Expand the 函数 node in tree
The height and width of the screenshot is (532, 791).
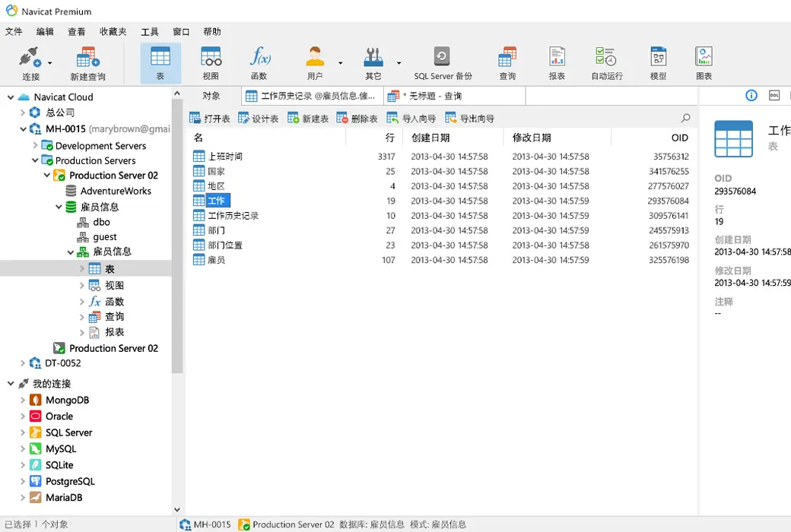click(x=81, y=302)
